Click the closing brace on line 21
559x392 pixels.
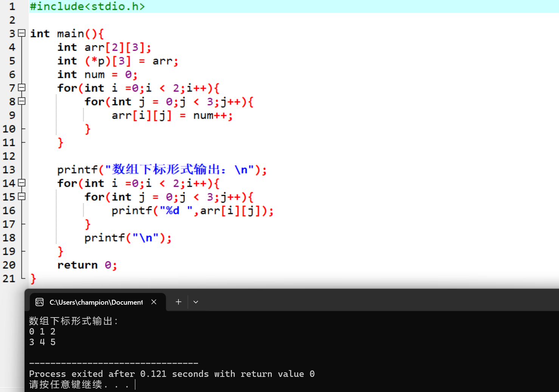pos(33,279)
